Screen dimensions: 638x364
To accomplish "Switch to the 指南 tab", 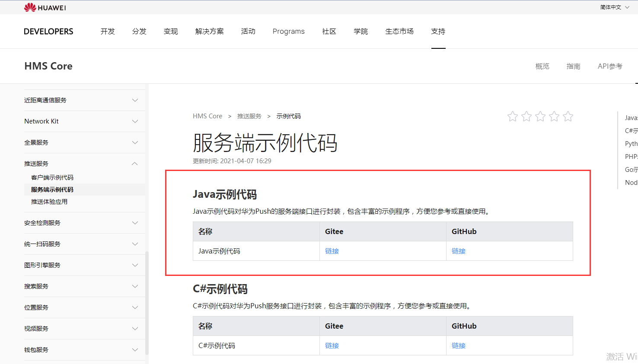I will [574, 66].
